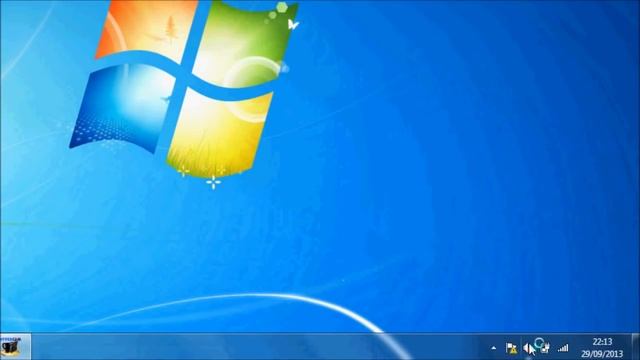This screenshot has width=640, height=360.
Task: Open the speaker volume control
Action: click(528, 348)
